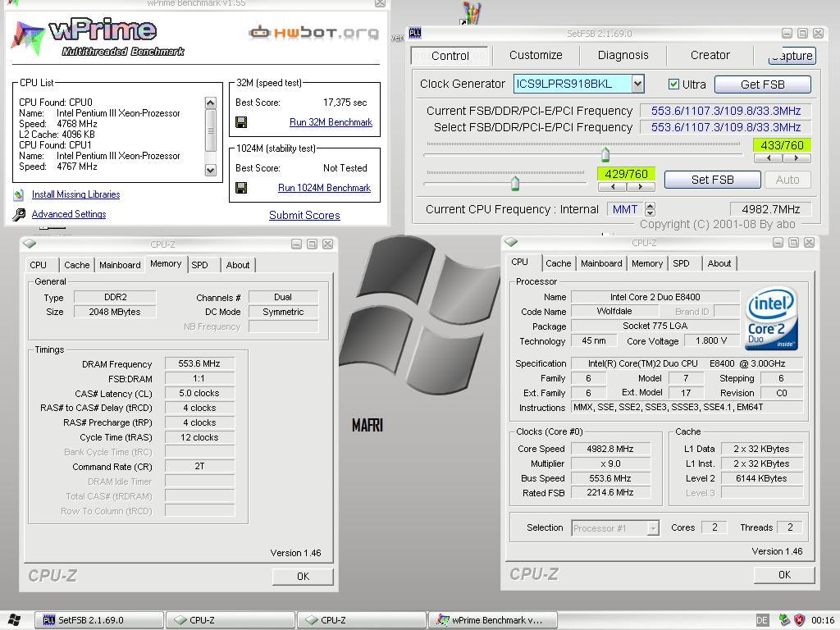Switch to the Diagnosis tab in SetFSB
The height and width of the screenshot is (630, 840).
point(623,55)
